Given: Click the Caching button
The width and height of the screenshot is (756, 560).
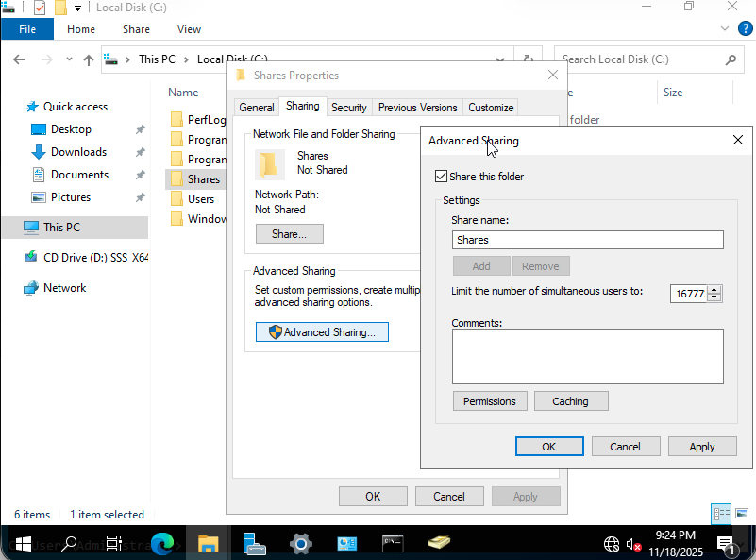Looking at the screenshot, I should pos(571,400).
